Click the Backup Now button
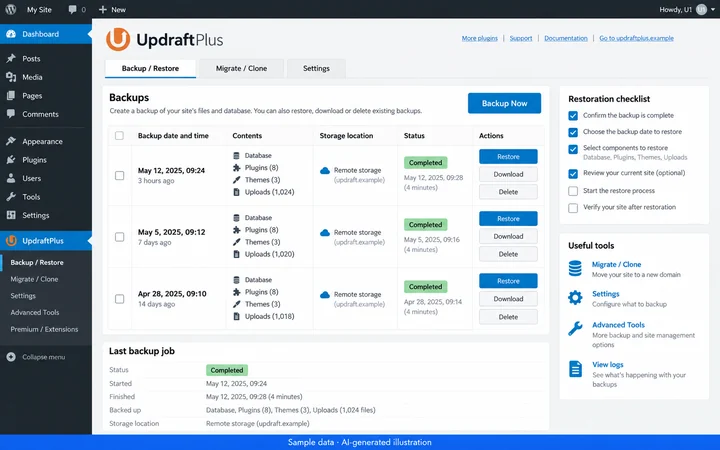The height and width of the screenshot is (450, 720). [x=504, y=103]
